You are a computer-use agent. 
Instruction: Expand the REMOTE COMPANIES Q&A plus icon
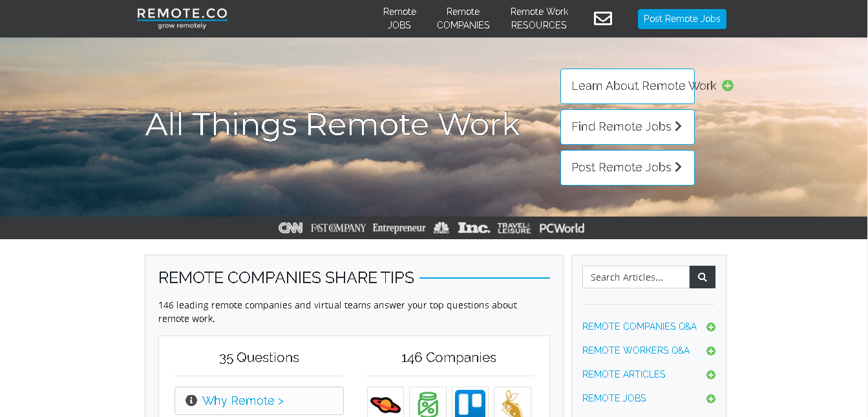tap(711, 327)
